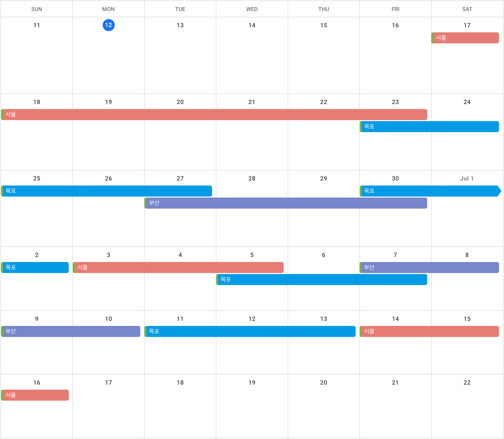Open the 부산 event starting Sunday July 9
Image resolution: width=504 pixels, height=439 pixels.
[71, 331]
